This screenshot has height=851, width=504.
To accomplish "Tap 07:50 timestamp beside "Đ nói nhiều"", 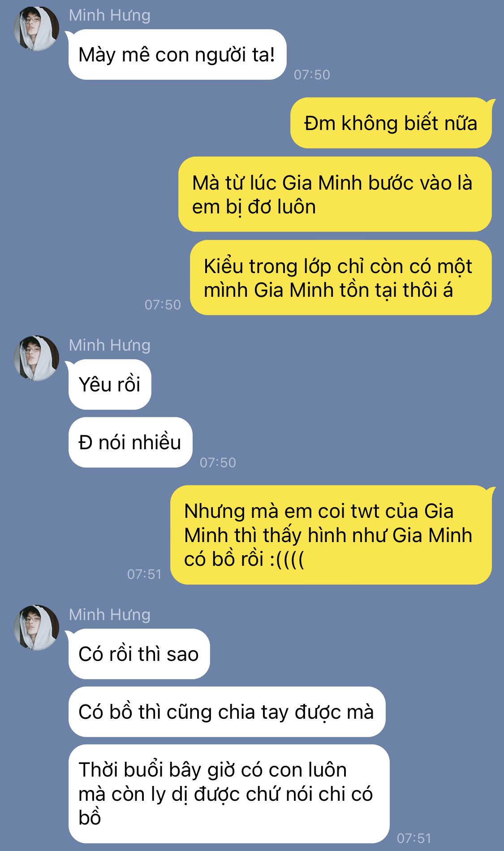I will click(218, 462).
